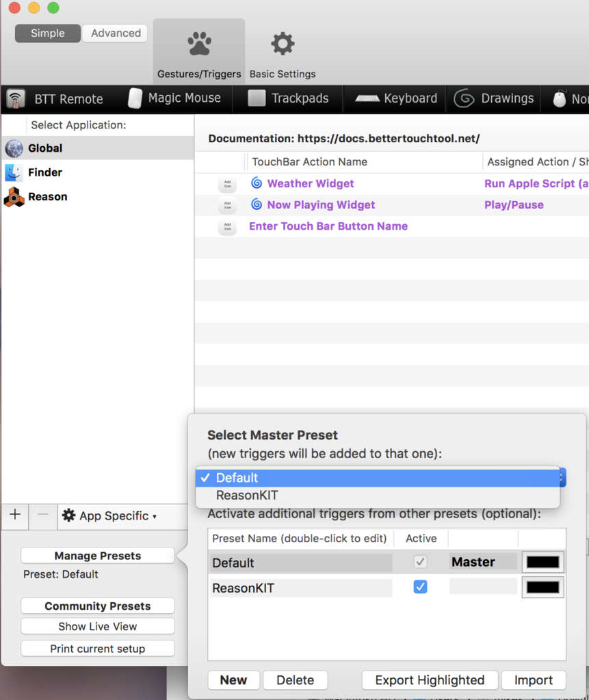Click the Active column header
Image resolution: width=589 pixels, height=700 pixels.
pyautogui.click(x=421, y=539)
